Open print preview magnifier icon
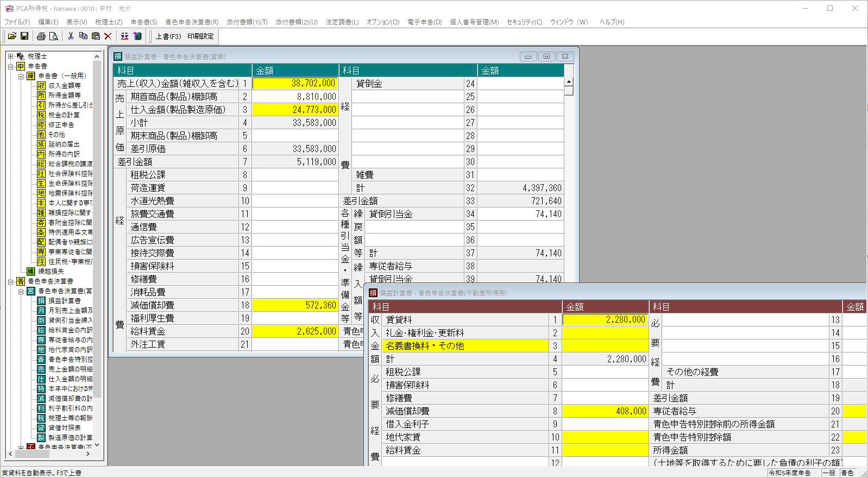Viewport: 868px width, 478px height. click(53, 36)
